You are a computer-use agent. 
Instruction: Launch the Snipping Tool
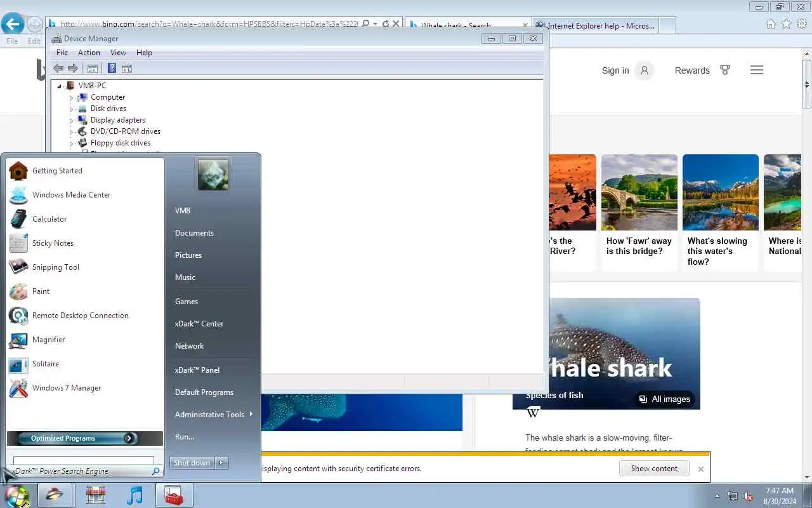coord(56,267)
